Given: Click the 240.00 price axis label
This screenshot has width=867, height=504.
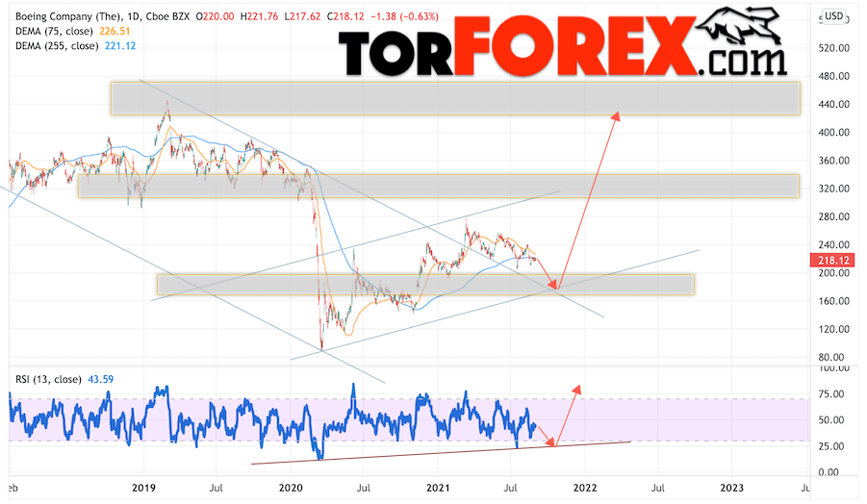Looking at the screenshot, I should pyautogui.click(x=834, y=245).
